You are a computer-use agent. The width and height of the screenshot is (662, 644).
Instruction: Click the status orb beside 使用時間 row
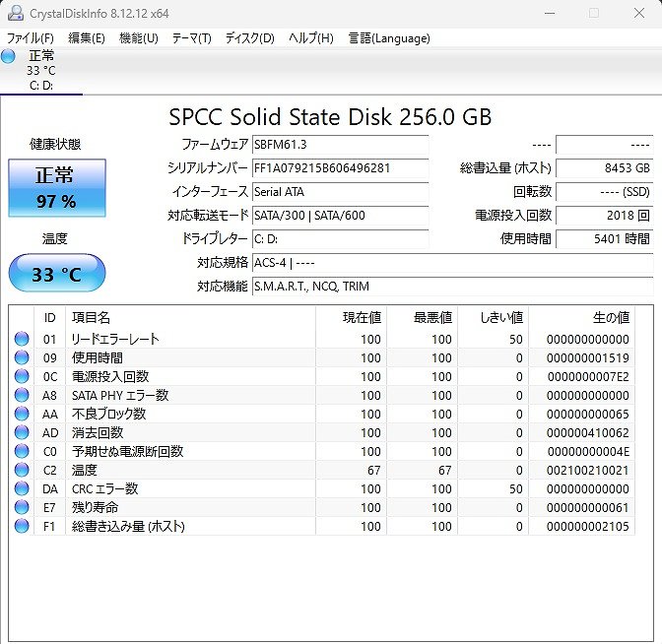[22, 358]
